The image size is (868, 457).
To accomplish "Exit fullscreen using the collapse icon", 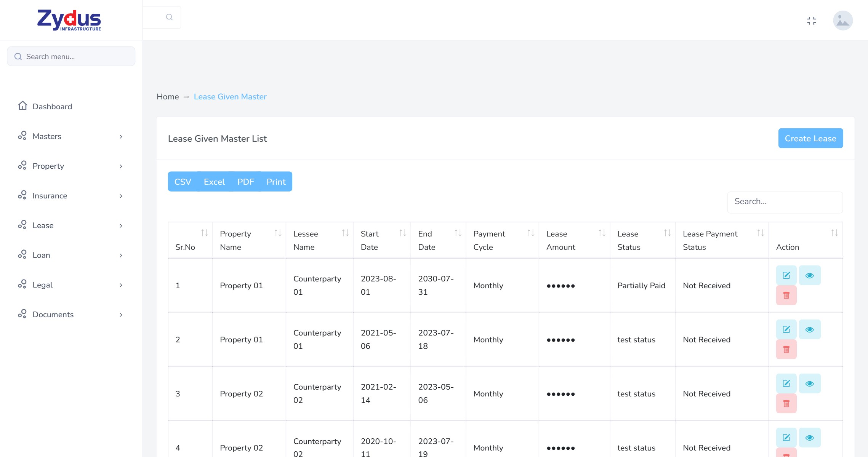I will click(812, 21).
